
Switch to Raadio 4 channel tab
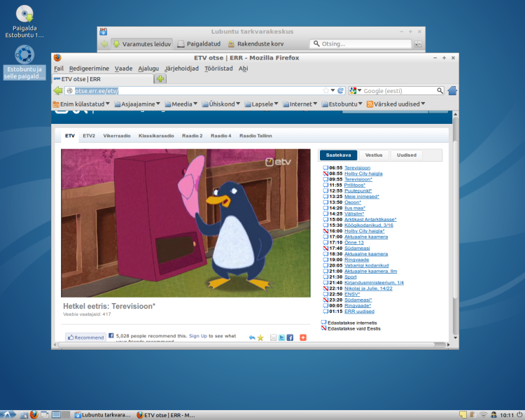(220, 136)
